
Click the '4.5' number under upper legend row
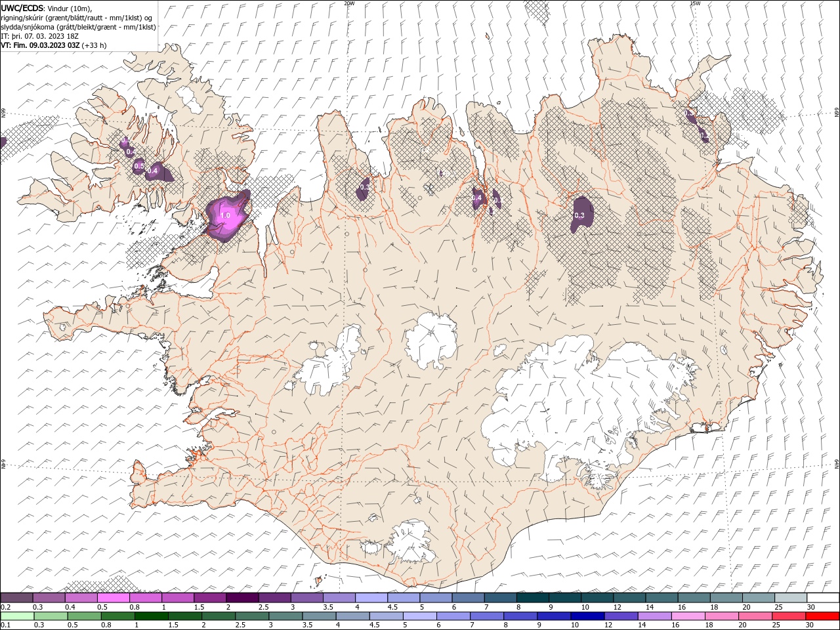tap(392, 607)
